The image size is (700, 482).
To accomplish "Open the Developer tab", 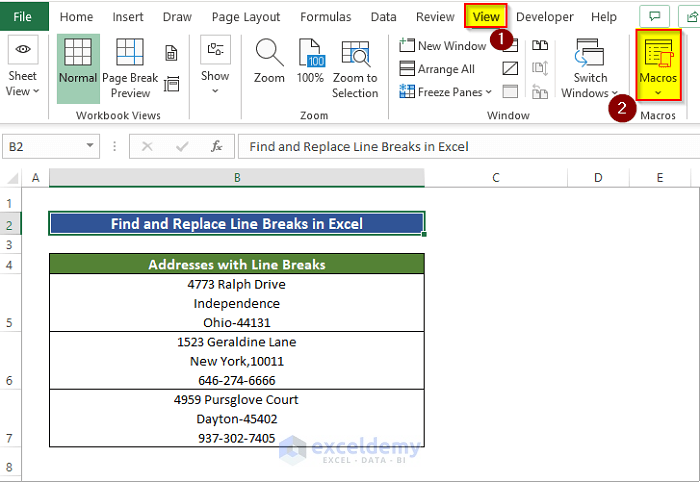I will point(545,17).
